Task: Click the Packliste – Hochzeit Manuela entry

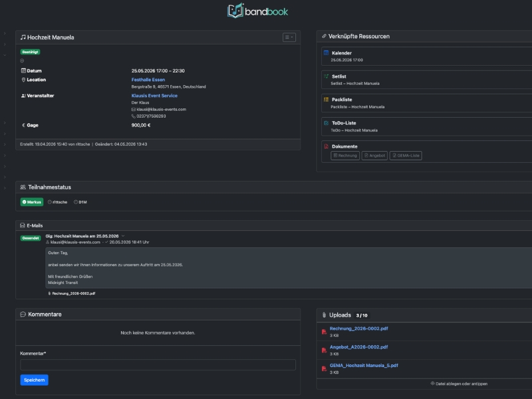Action: point(358,107)
